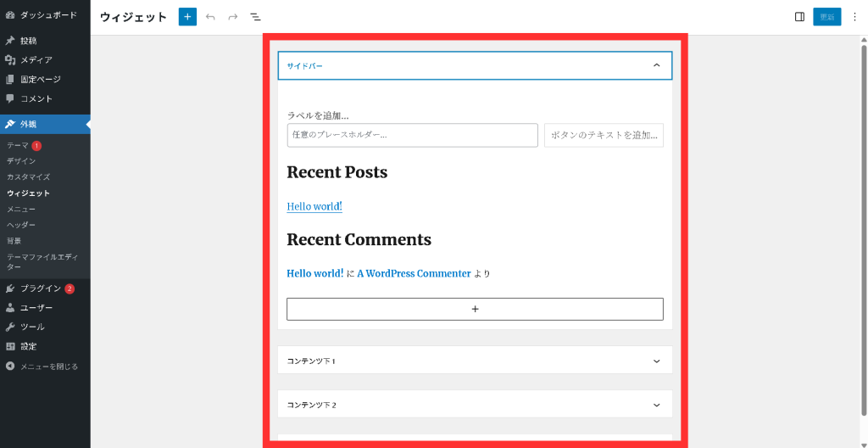The height and width of the screenshot is (448, 868).
Task: Click the undo arrow in toolbar
Action: click(210, 17)
